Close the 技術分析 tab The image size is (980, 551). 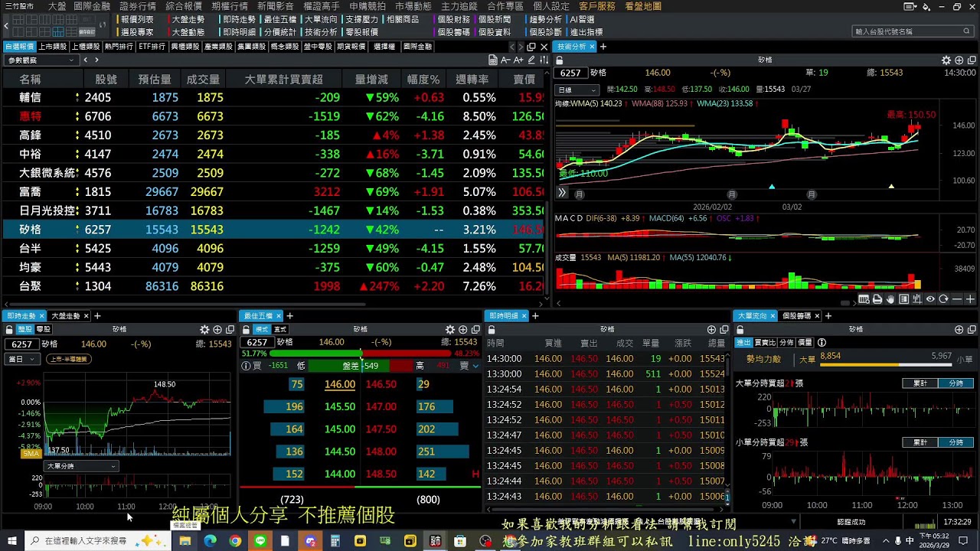click(x=592, y=47)
